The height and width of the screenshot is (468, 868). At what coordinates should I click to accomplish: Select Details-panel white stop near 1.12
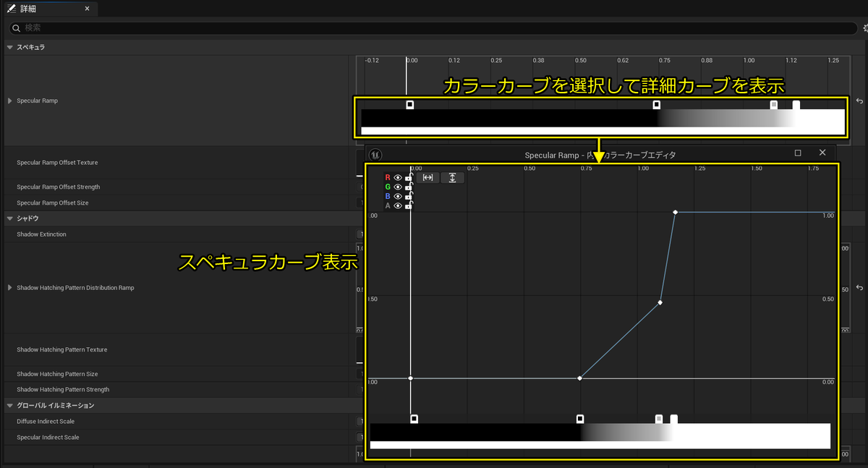pyautogui.click(x=796, y=105)
